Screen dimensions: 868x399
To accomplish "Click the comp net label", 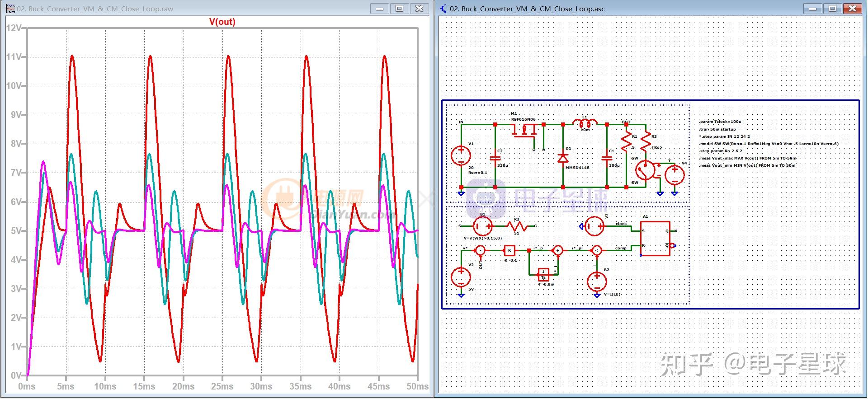I will pyautogui.click(x=621, y=248).
